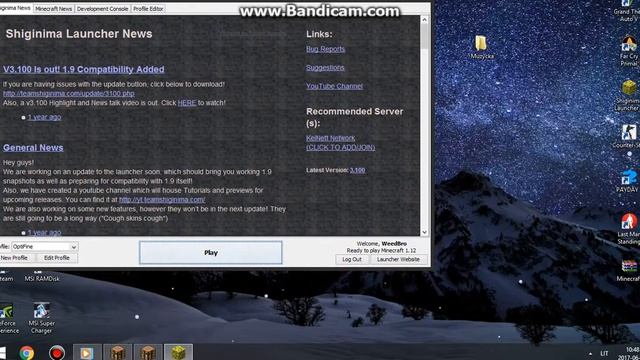This screenshot has width=640, height=360.
Task: Click the Kelnett Network server link
Action: click(x=331, y=138)
